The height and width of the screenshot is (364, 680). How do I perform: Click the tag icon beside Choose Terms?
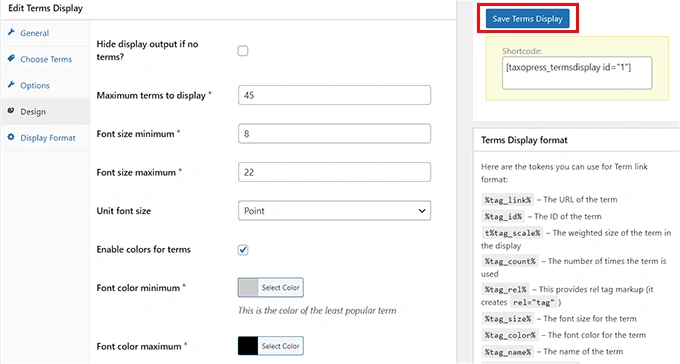point(11,58)
